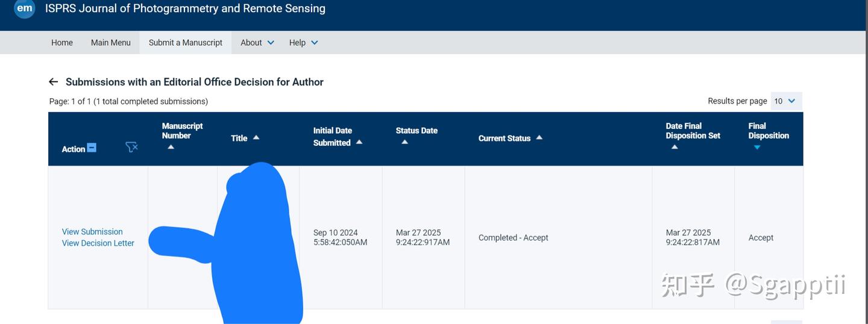Click the Manuscript Number column header
Screen dimensions: 868x324
pyautogui.click(x=183, y=131)
